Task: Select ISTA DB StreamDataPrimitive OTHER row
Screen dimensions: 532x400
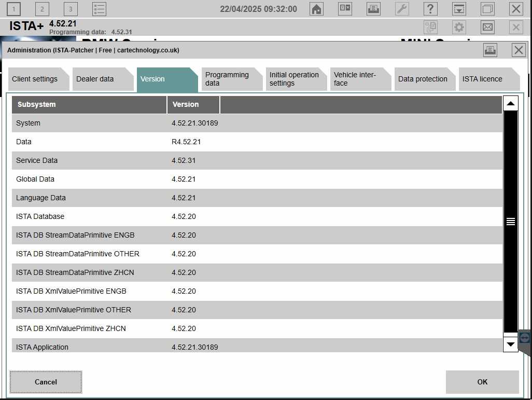Action: 257,254
